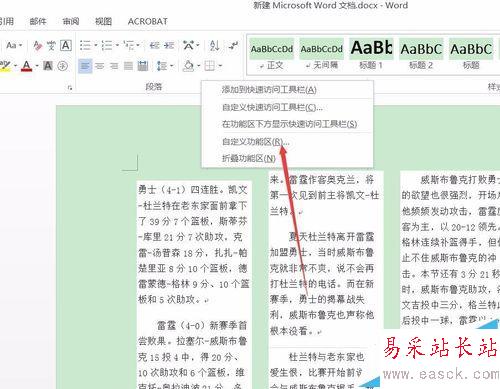Click the Clear All Formatting eraser icon
Image resolution: width=500 pixels, height=389 pixels.
point(38,45)
